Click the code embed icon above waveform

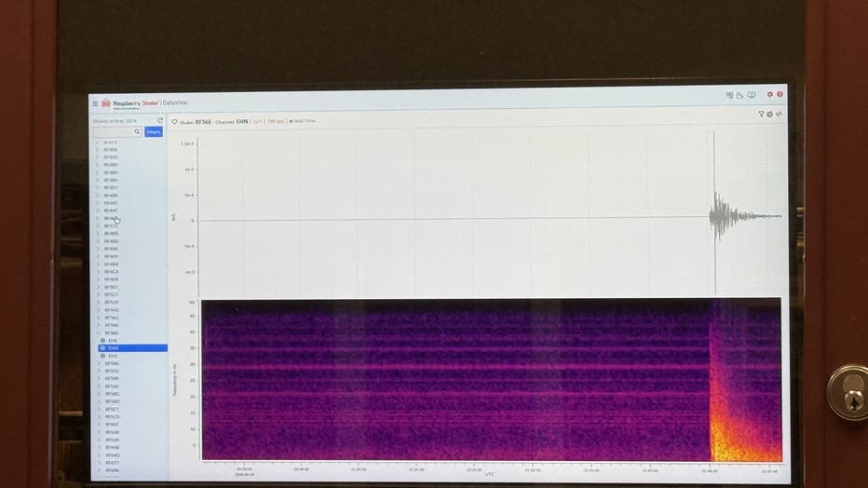[779, 114]
